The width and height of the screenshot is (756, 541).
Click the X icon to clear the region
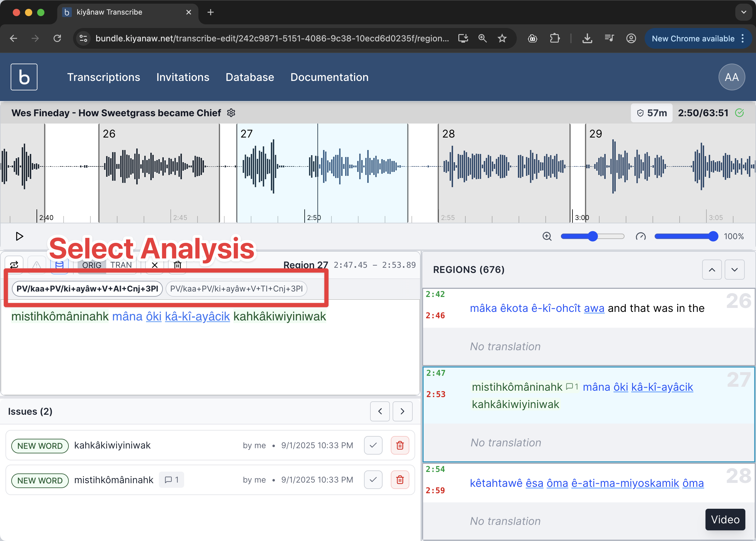(x=154, y=265)
